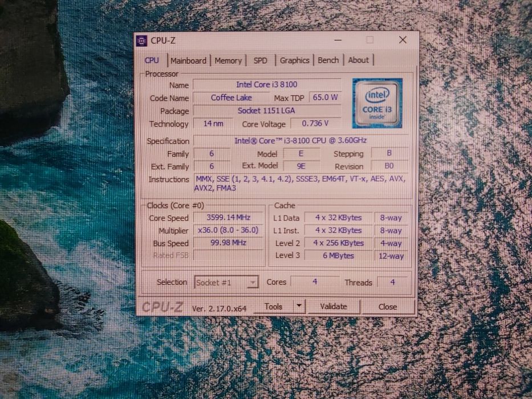Click the Level 3 size 6 MBytes
The image size is (532, 399).
click(338, 255)
